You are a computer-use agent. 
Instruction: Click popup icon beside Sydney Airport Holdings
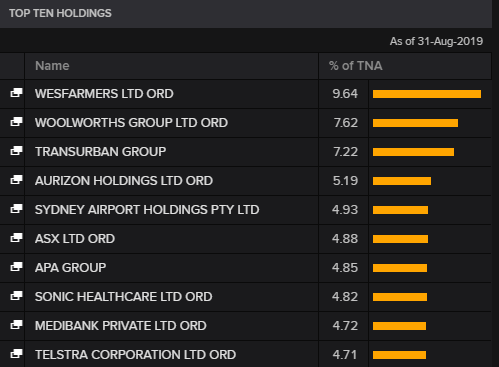[x=16, y=209]
